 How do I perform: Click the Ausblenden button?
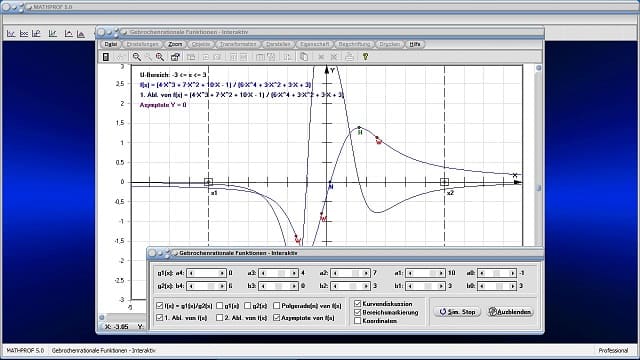[510, 311]
